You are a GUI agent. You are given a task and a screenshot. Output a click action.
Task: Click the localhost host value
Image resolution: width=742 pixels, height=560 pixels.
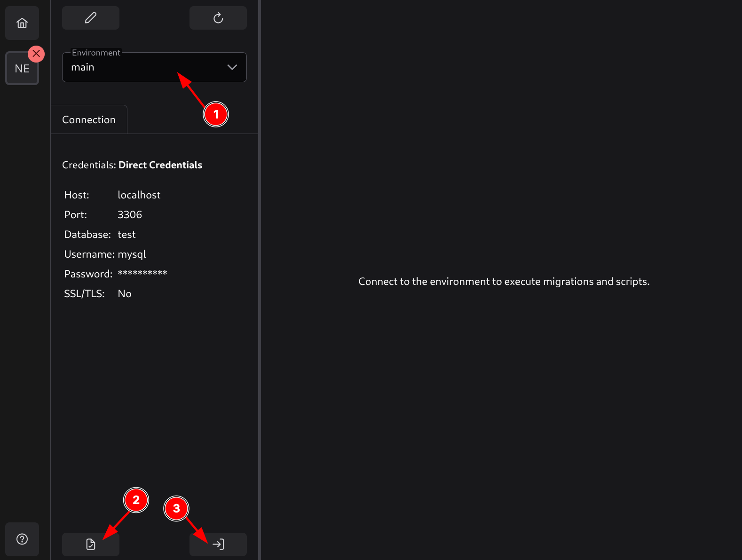click(139, 195)
